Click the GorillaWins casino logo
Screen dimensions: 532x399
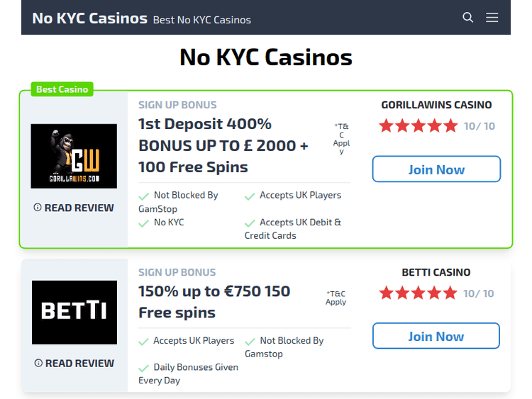click(74, 156)
